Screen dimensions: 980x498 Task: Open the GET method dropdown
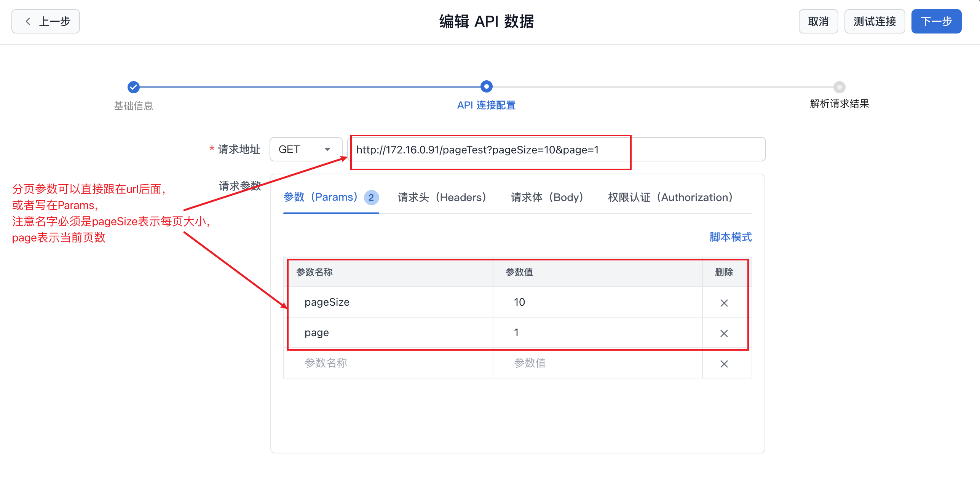(x=305, y=150)
